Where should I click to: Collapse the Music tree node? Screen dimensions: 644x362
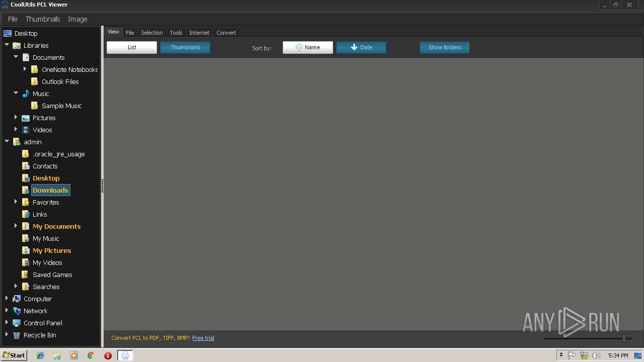point(16,93)
